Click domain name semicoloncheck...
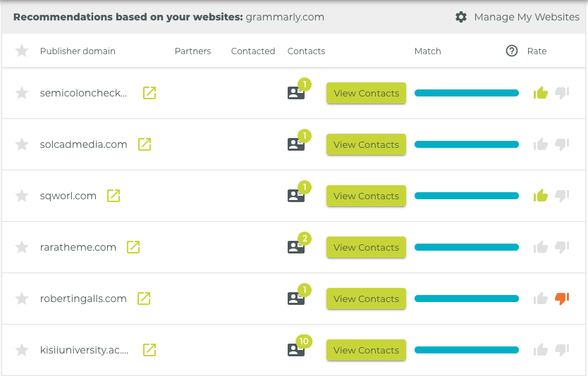The width and height of the screenshot is (588, 376). [83, 93]
